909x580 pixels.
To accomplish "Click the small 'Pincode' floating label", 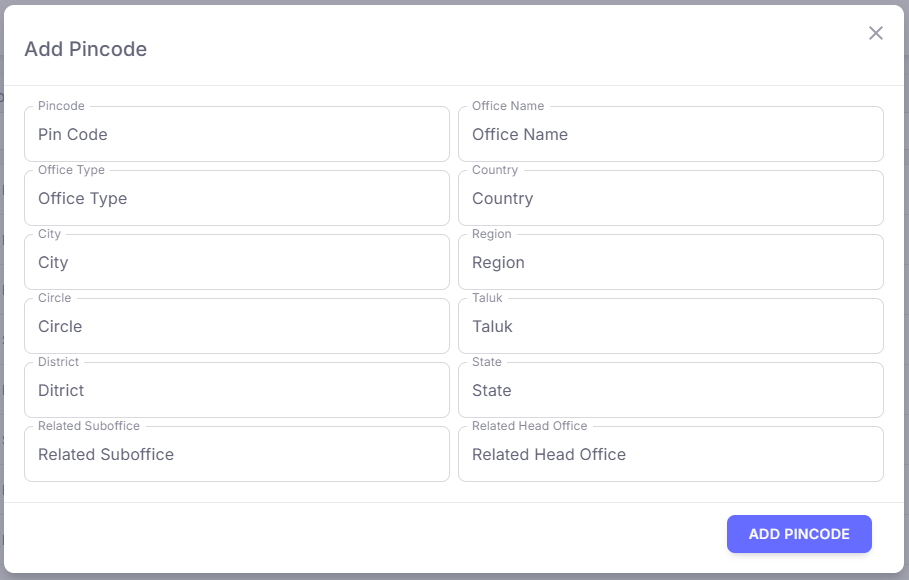I will point(61,106).
